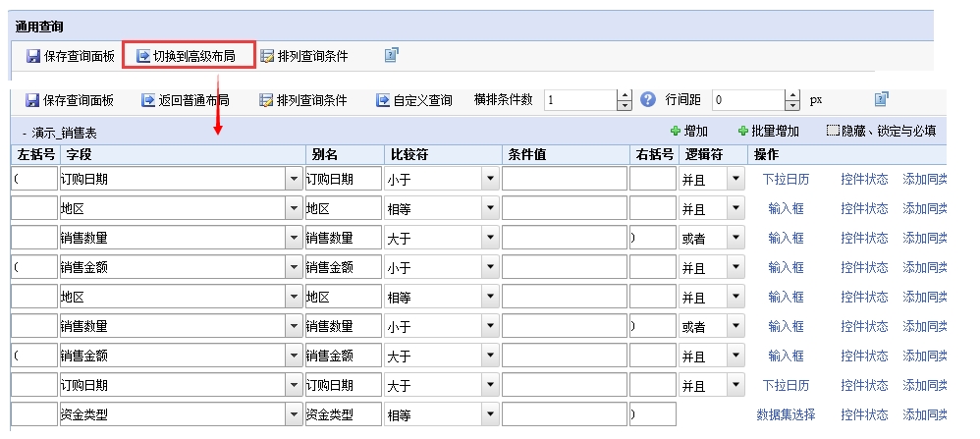
Task: Open the 字段 dropdown in the first 订购日期 row
Action: [x=295, y=179]
